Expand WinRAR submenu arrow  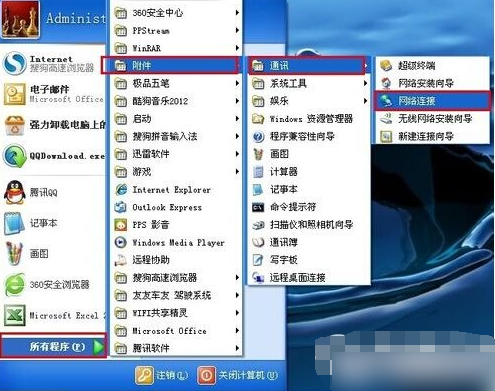pyautogui.click(x=237, y=48)
